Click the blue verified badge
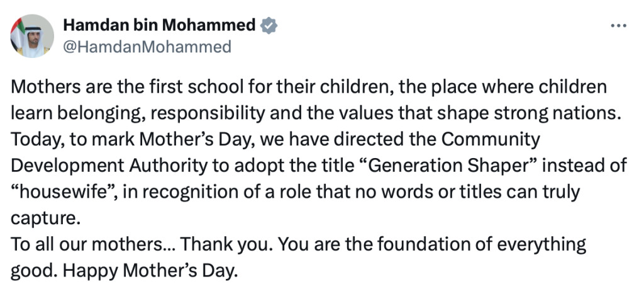Image resolution: width=644 pixels, height=291 pixels. point(270,26)
